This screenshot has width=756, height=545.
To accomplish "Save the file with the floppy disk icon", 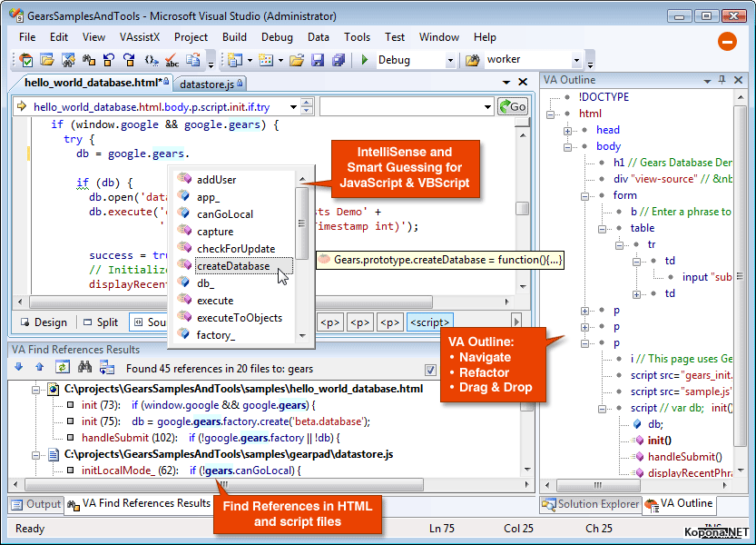I will [318, 60].
